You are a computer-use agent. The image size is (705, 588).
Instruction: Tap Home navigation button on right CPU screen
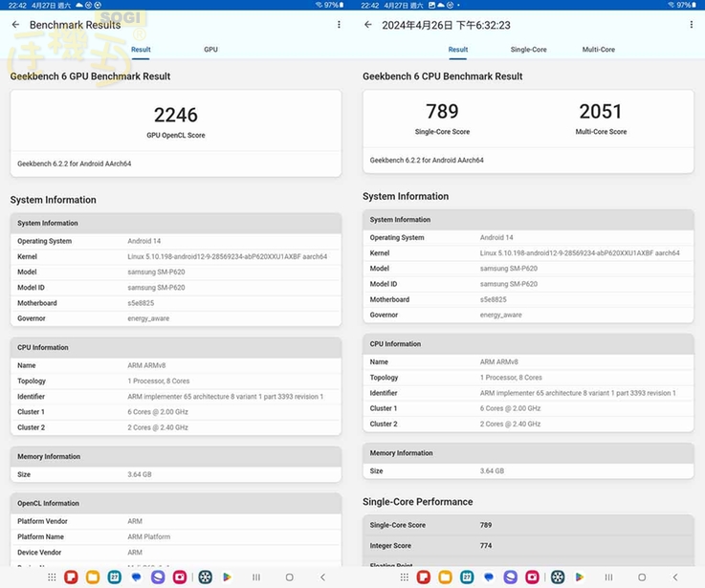[642, 577]
